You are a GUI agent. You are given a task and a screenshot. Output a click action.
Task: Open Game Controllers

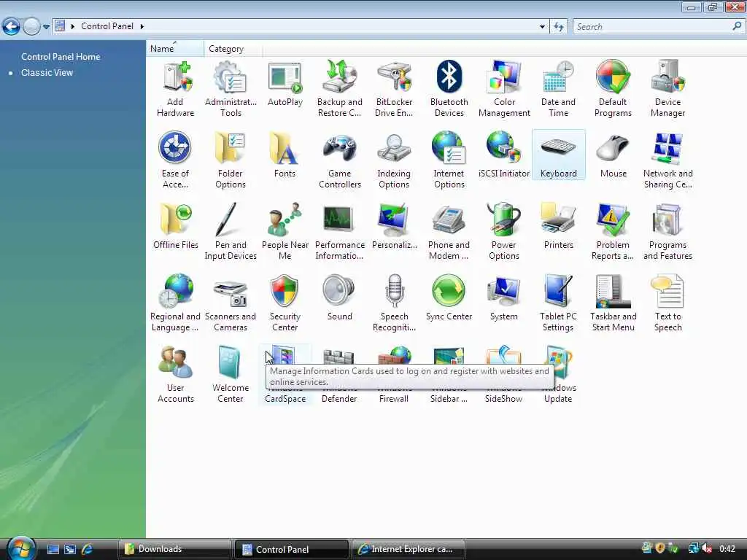[x=340, y=160]
